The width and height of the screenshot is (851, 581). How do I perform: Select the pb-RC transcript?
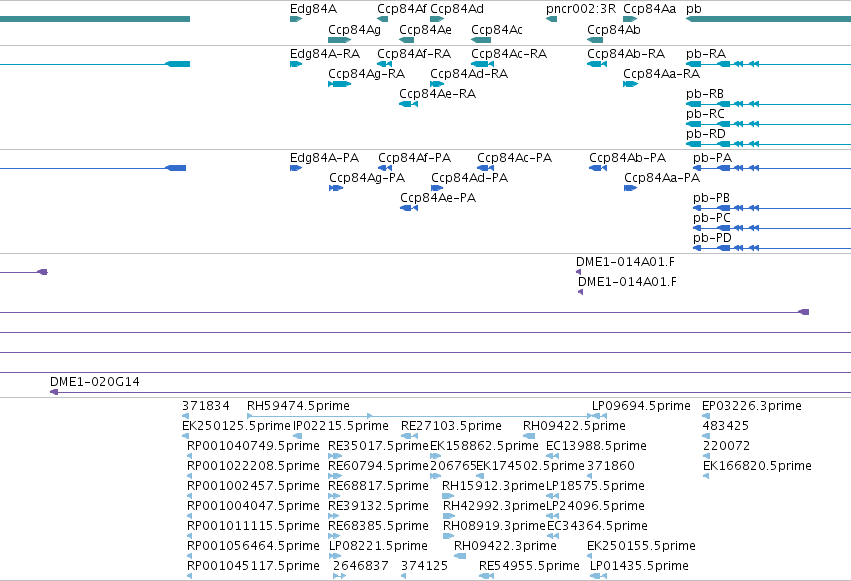[x=769, y=124]
